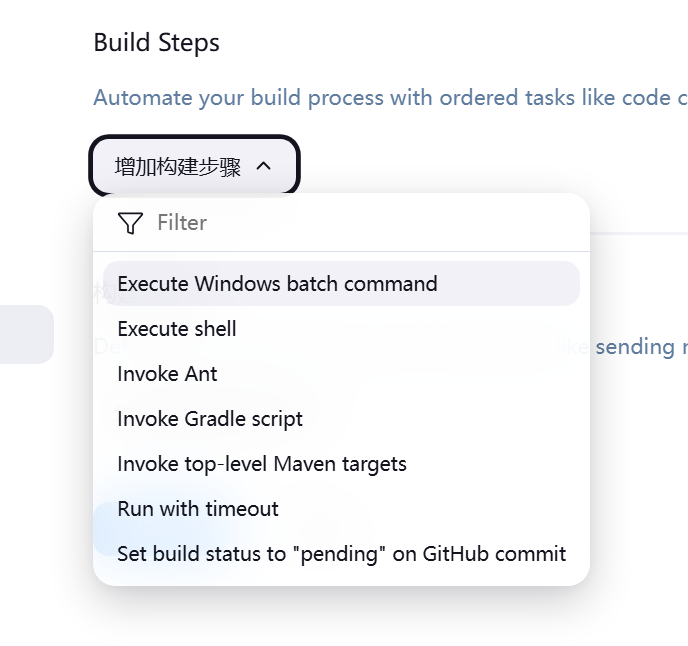
Task: Add an Invoke Ant step
Action: pyautogui.click(x=341, y=374)
